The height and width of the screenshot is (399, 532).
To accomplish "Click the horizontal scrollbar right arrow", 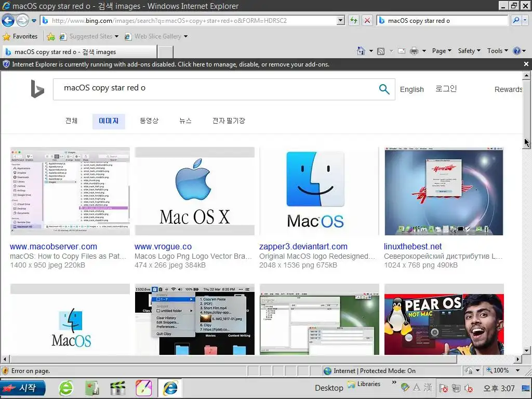I will (518, 359).
